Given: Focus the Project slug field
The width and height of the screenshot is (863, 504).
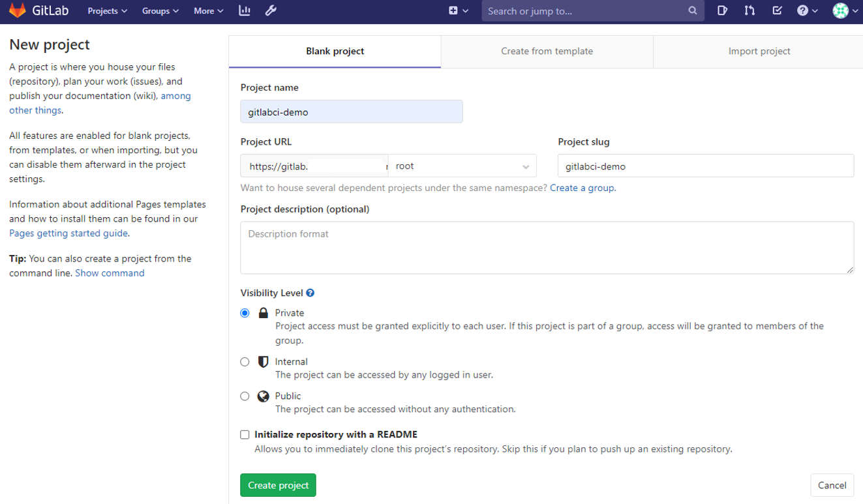Looking at the screenshot, I should coord(706,166).
